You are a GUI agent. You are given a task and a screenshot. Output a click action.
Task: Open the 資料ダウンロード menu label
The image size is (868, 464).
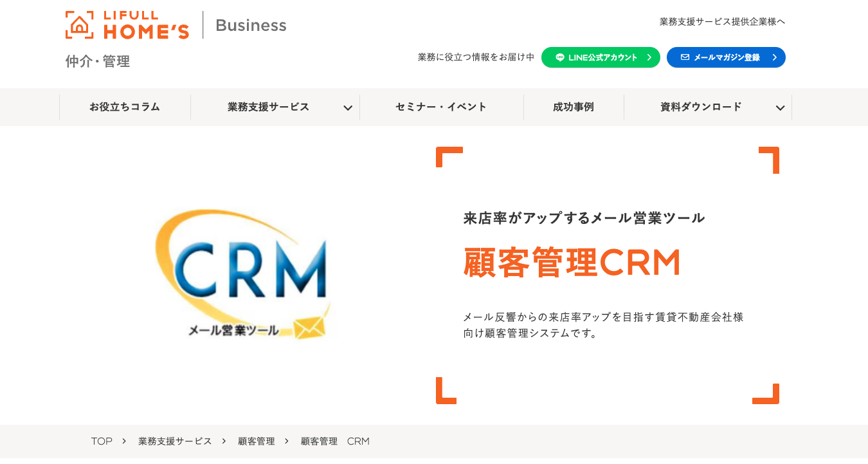coord(701,107)
